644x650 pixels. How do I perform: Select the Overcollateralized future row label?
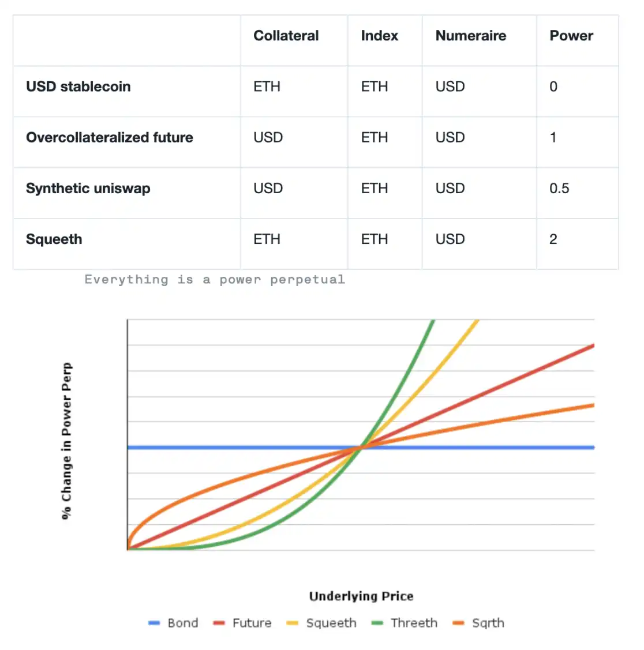pos(110,137)
